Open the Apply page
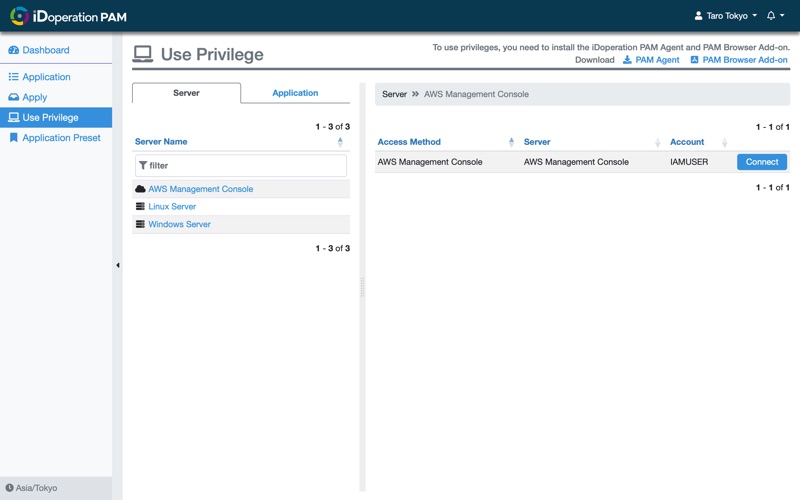Image resolution: width=800 pixels, height=500 pixels. (34, 97)
